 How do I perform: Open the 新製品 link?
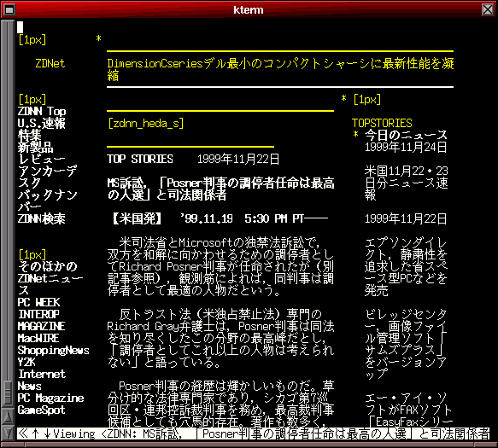pos(36,148)
